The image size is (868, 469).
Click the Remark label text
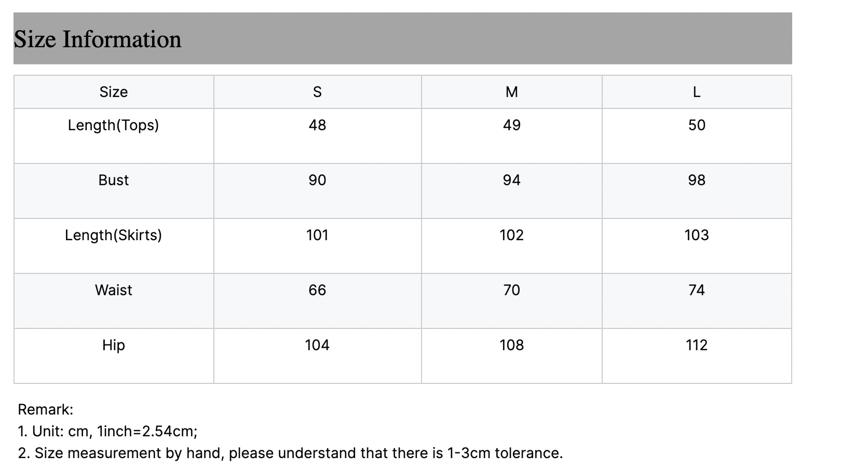coord(46,409)
